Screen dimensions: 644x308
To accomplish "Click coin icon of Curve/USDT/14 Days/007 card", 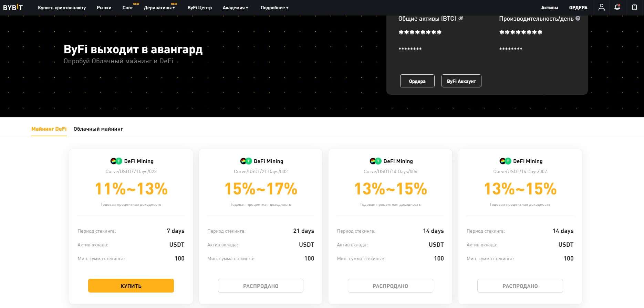I will point(505,161).
